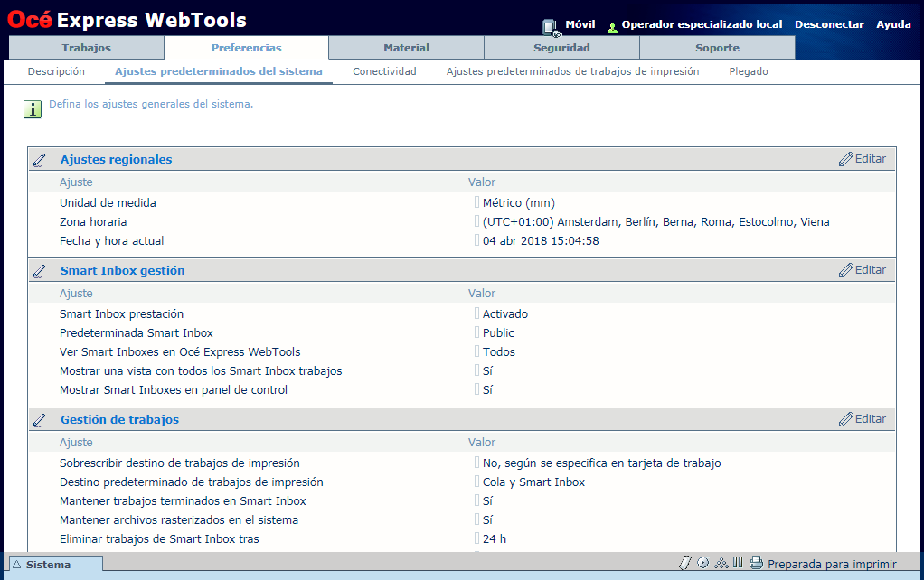Click the 'Métrico (mm)' value

point(519,203)
